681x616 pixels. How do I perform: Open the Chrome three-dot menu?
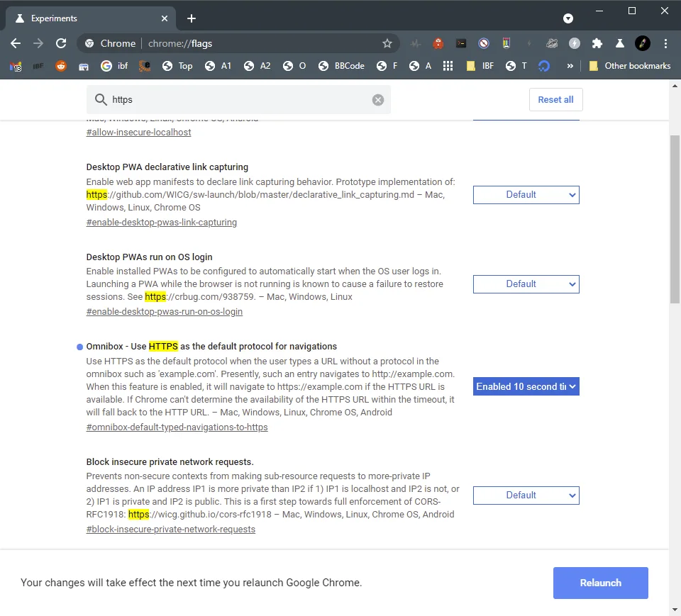pos(665,43)
